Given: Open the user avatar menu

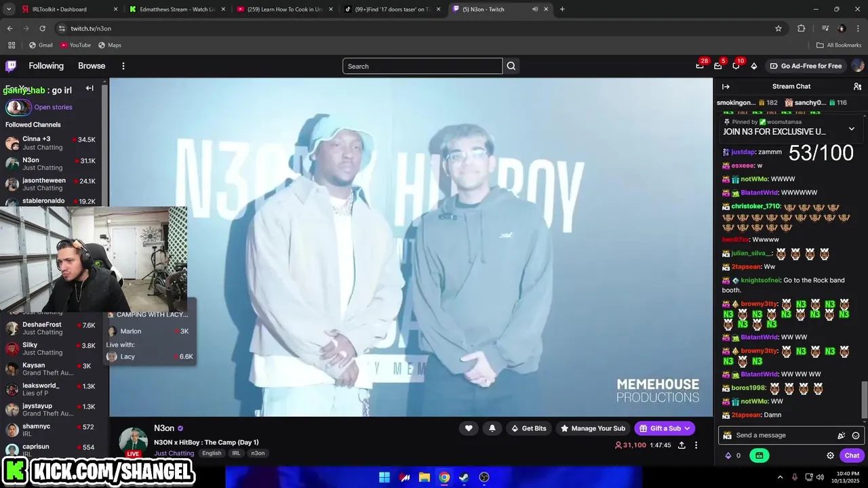Looking at the screenshot, I should click(858, 66).
